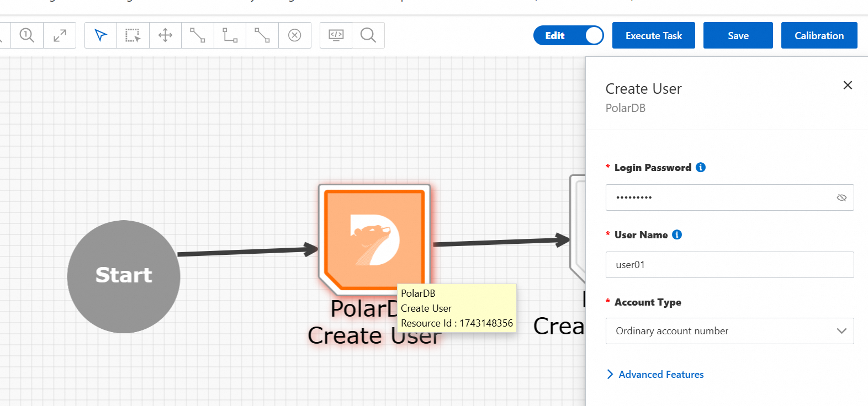Click the User Name field with user01

pos(729,265)
